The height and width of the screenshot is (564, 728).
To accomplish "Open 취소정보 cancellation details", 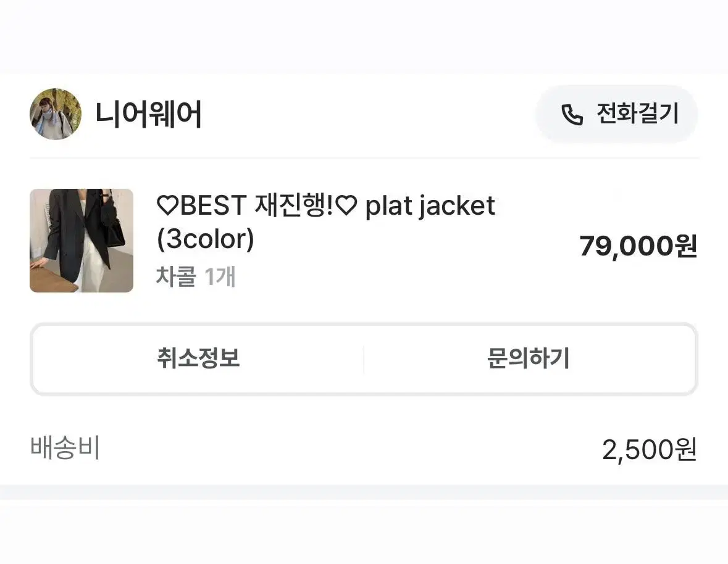I will [198, 359].
